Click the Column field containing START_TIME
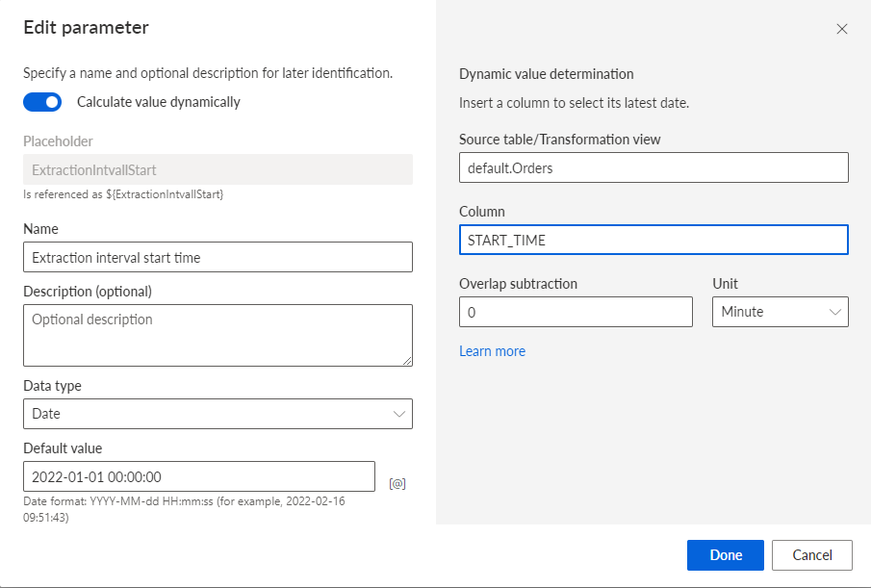Image resolution: width=871 pixels, height=588 pixels. pos(653,240)
